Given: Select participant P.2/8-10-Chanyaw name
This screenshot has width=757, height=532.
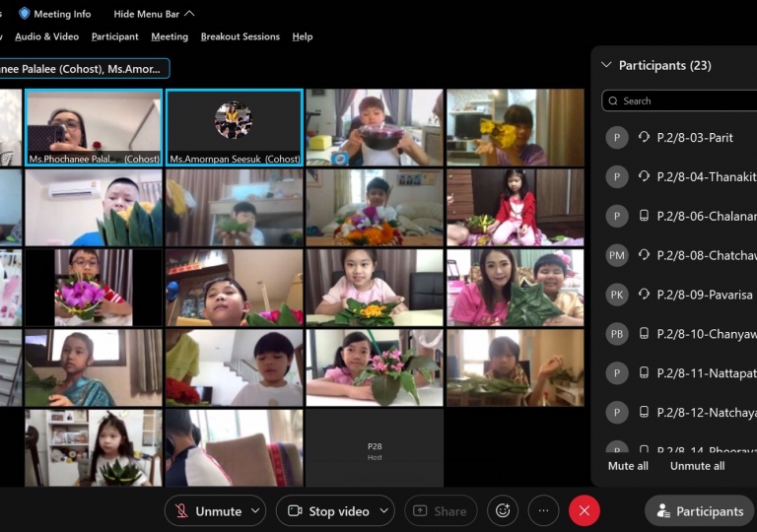Looking at the screenshot, I should (x=707, y=334).
